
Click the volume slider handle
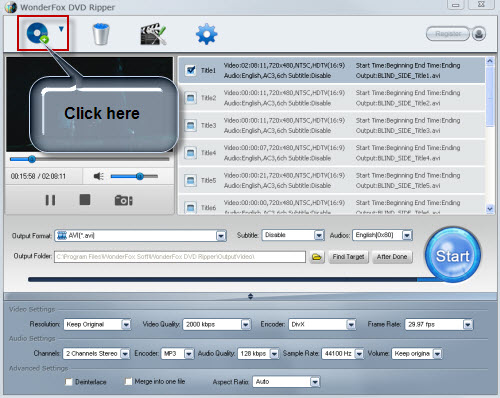[140, 176]
